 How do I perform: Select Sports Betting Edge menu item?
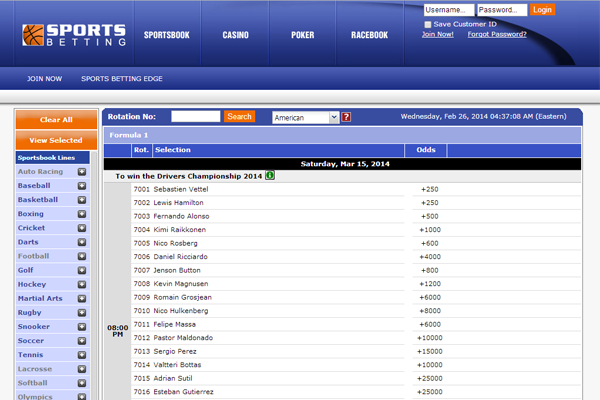click(122, 79)
